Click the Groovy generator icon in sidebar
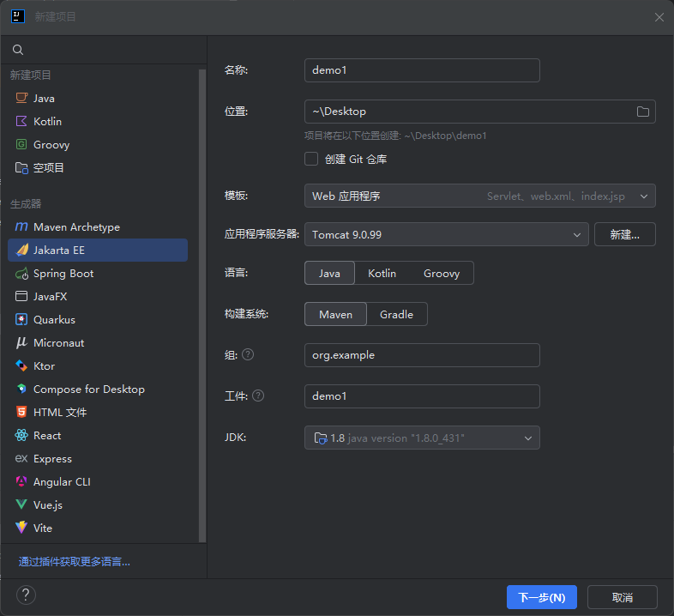674x616 pixels. 21,144
